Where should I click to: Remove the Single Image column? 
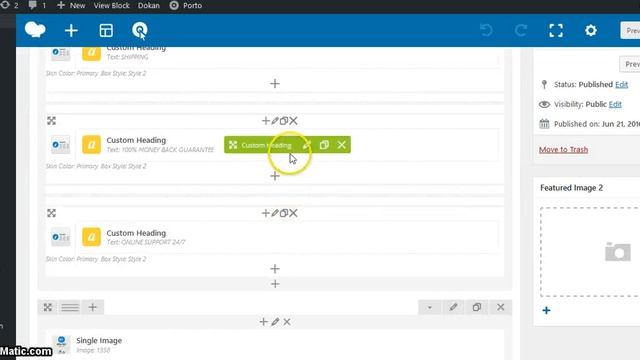tap(287, 322)
